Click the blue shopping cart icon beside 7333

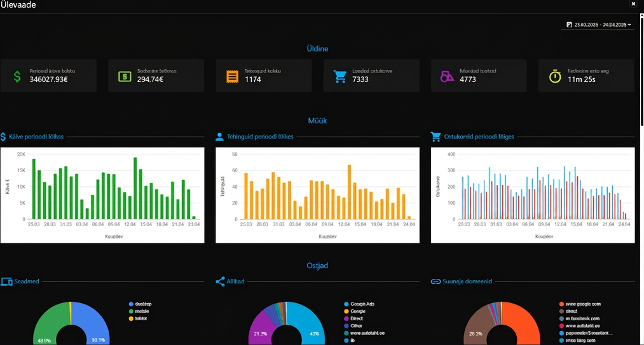[x=339, y=76]
